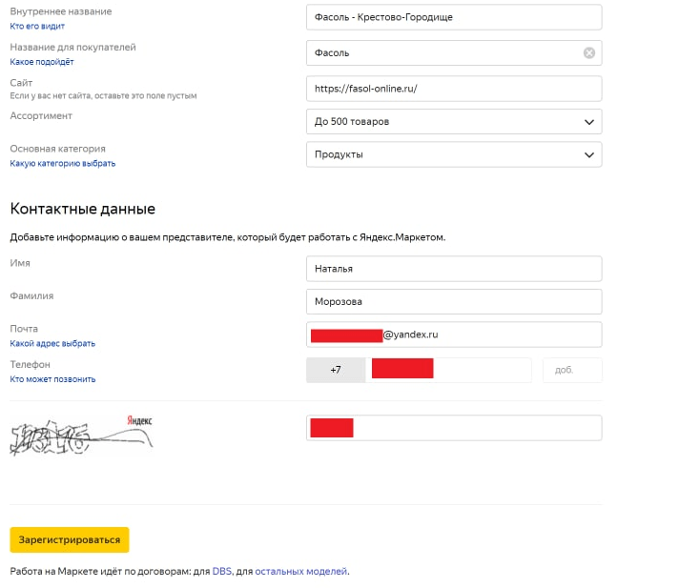Open the Ассортимент dropdown
Viewport: 700px width, 588px height.
click(453, 122)
